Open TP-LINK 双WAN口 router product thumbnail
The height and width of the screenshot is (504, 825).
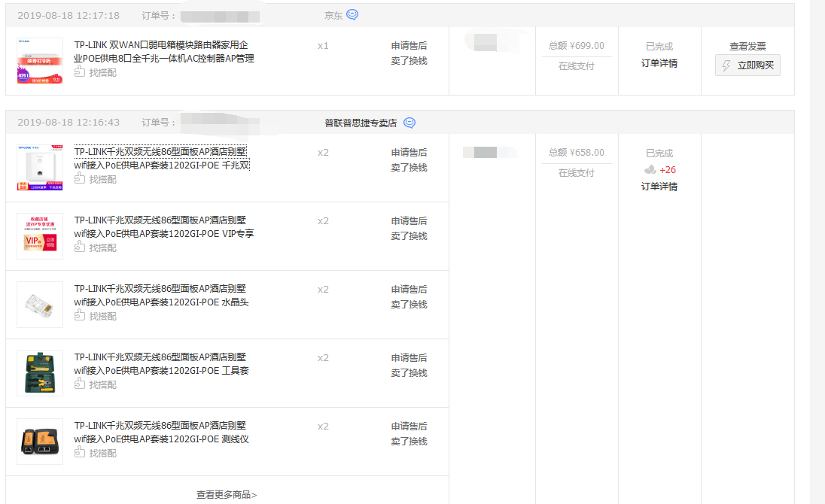pyautogui.click(x=40, y=61)
